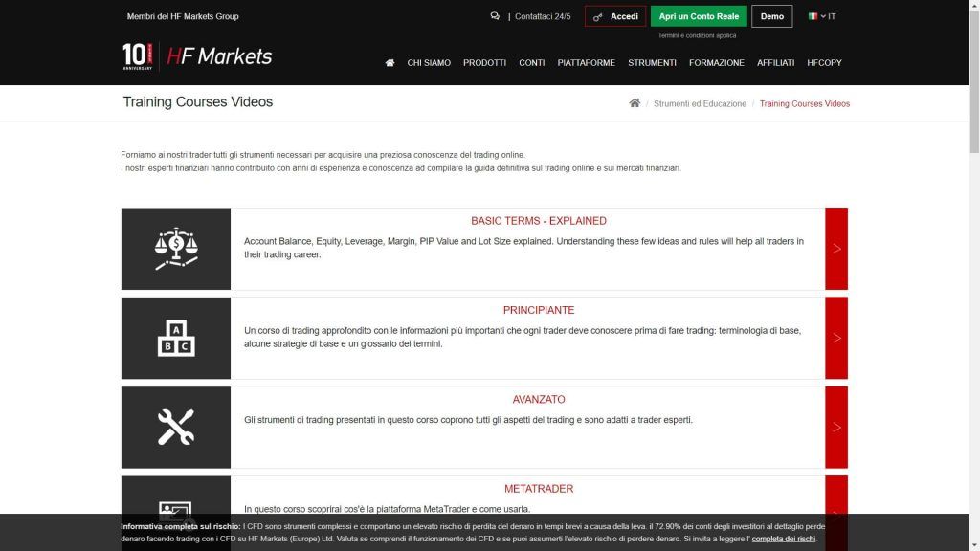Click the ABC blocks icon for Principiante
This screenshot has height=551, width=980.
point(176,338)
